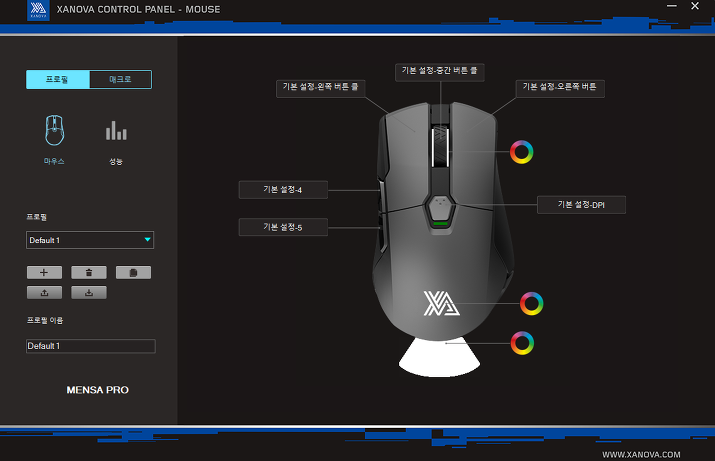Click the XANOVA logo in title bar
The height and width of the screenshot is (461, 715).
point(38,10)
